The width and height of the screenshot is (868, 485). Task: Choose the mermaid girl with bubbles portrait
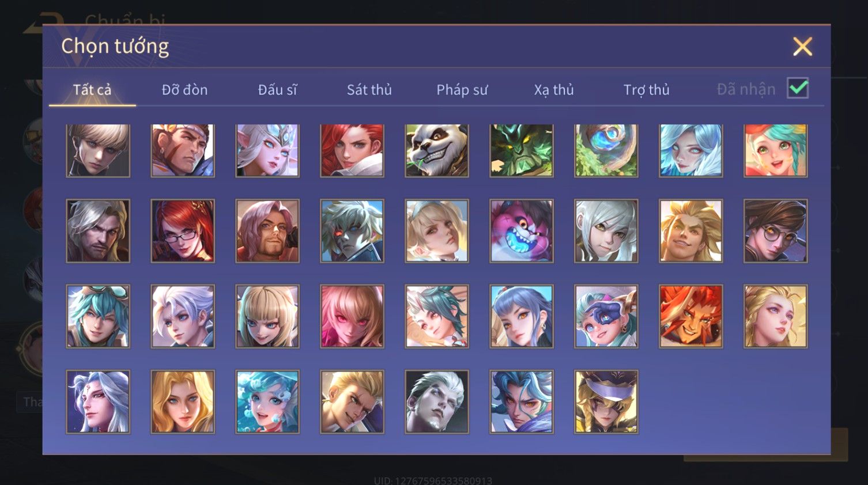(267, 401)
